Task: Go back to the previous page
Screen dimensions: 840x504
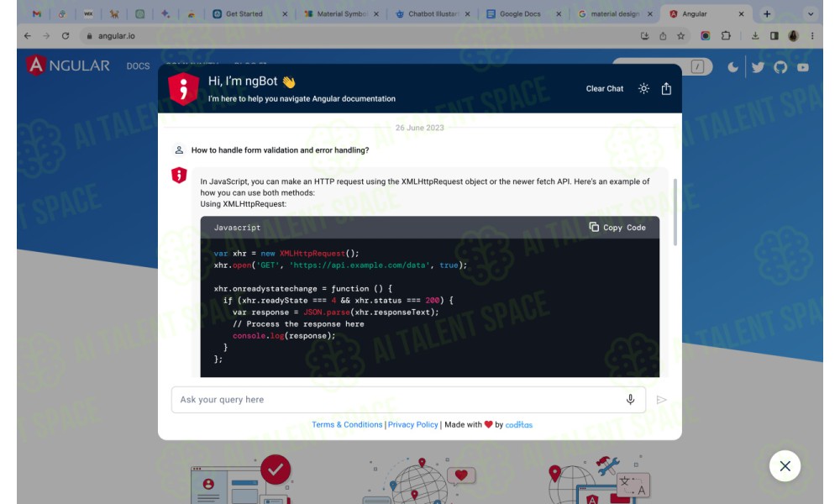Action: coord(28,36)
